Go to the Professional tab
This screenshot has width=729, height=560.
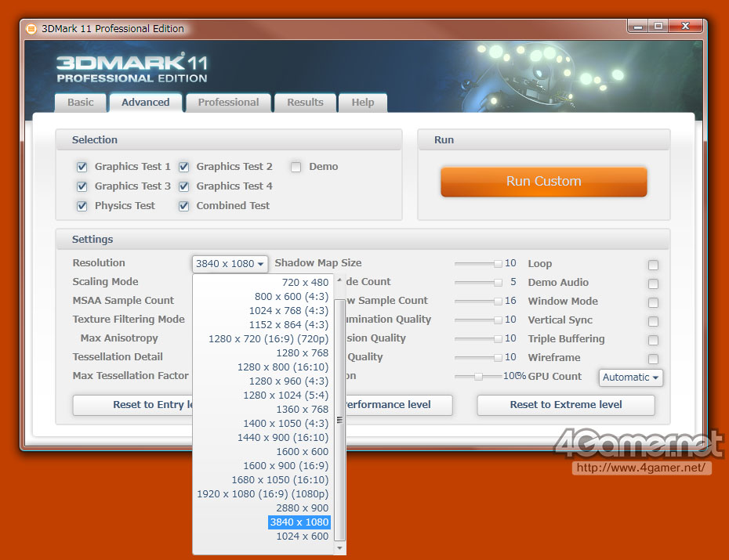point(228,103)
